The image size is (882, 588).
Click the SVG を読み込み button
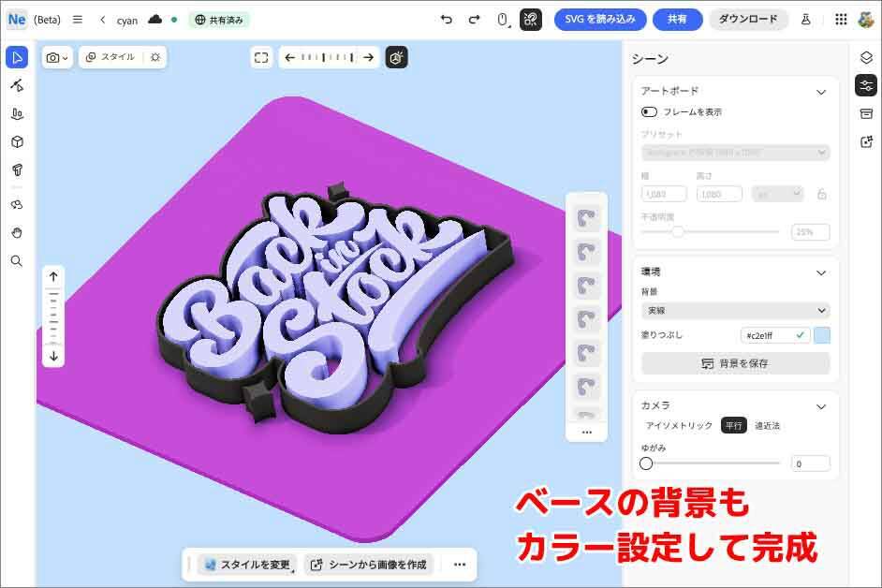(599, 20)
